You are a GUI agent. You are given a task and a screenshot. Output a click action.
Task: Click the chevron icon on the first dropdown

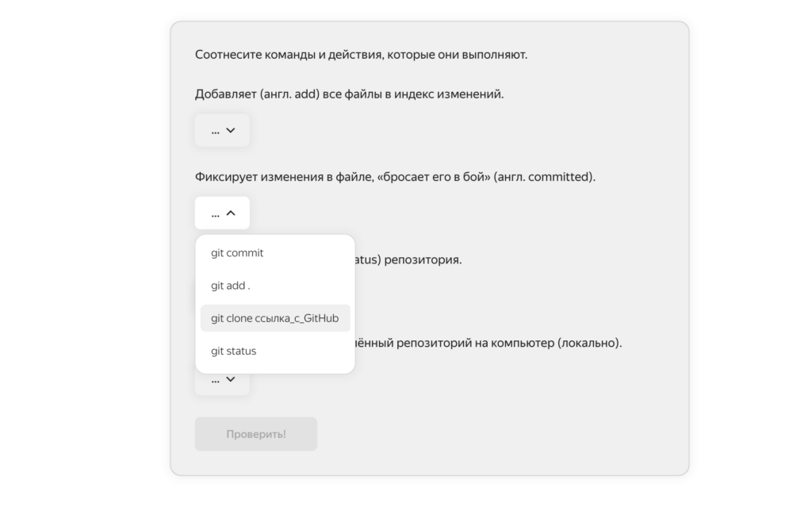(x=232, y=129)
